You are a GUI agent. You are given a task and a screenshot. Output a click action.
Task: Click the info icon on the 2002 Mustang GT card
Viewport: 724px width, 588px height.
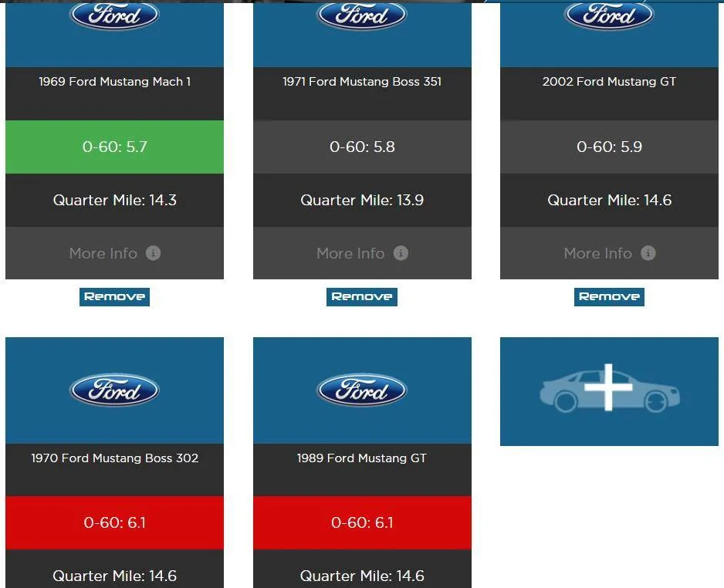click(647, 253)
